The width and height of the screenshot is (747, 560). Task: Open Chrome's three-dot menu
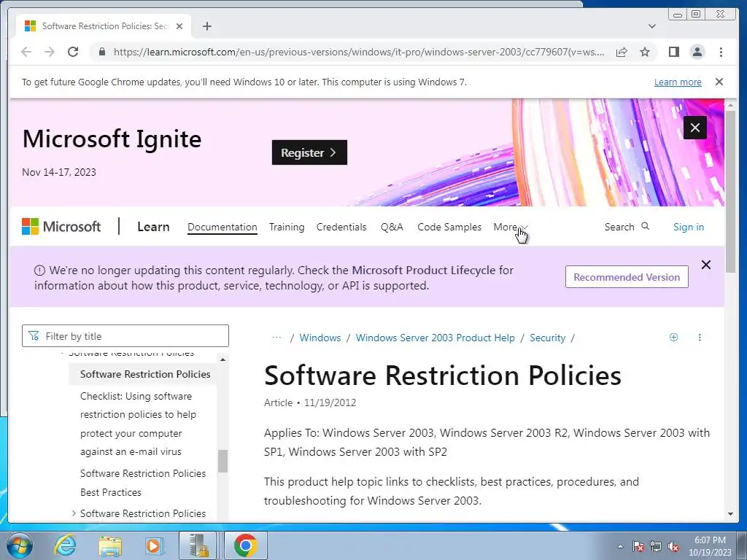point(721,52)
